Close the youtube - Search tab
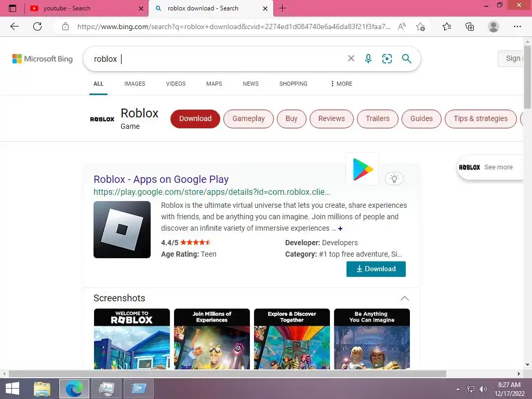This screenshot has height=399, width=532. point(141,8)
